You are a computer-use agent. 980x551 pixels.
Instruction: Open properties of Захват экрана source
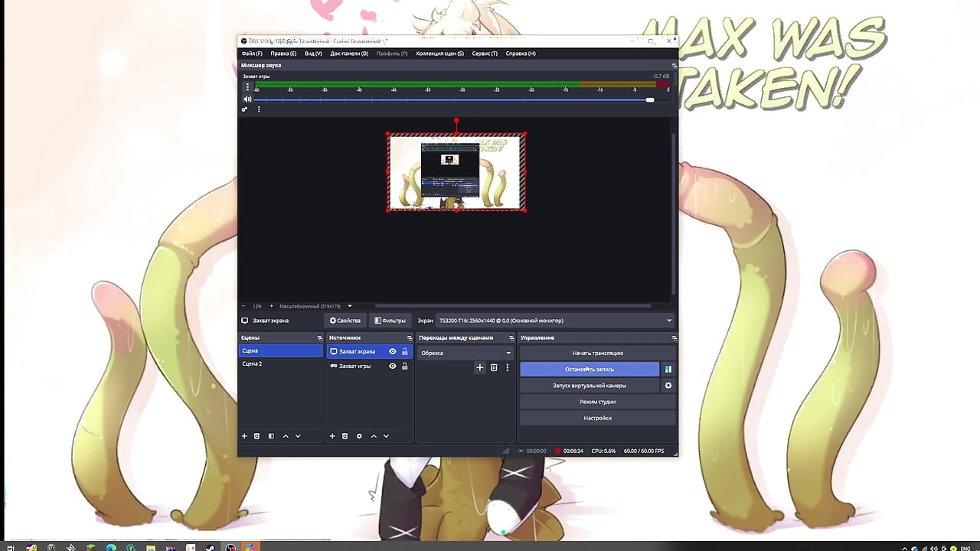pyautogui.click(x=345, y=320)
